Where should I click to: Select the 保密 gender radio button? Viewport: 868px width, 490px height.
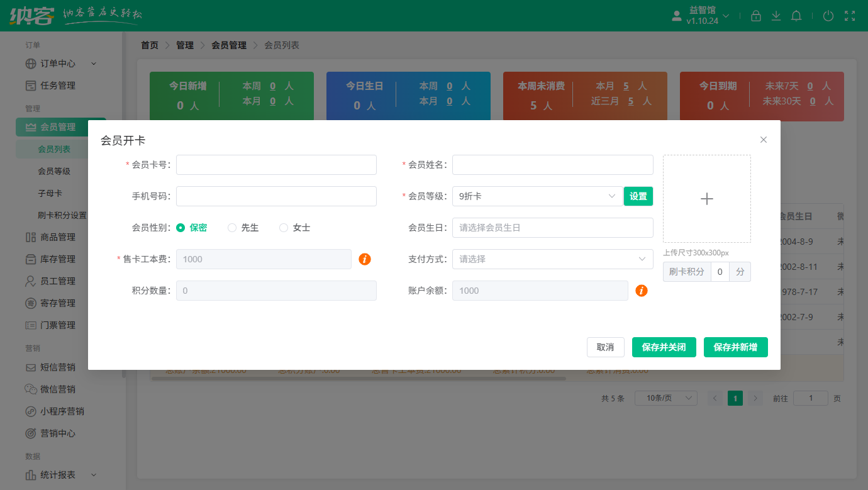coord(180,228)
